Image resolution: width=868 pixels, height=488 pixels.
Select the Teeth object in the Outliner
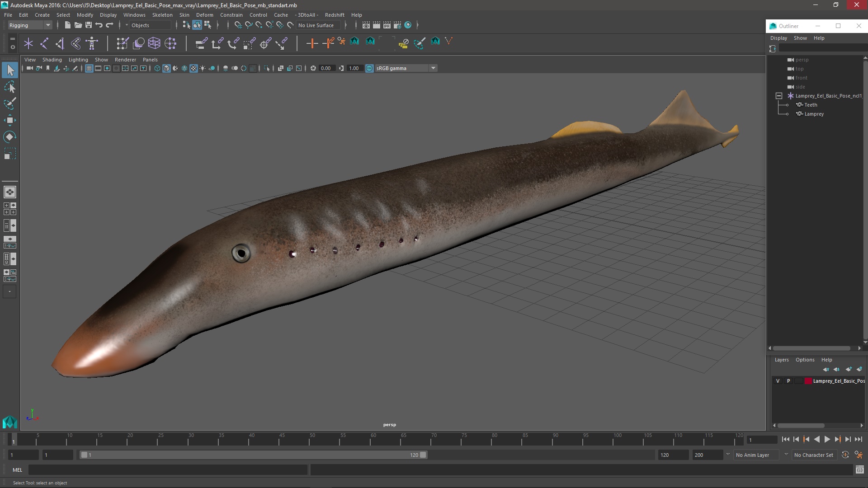811,105
